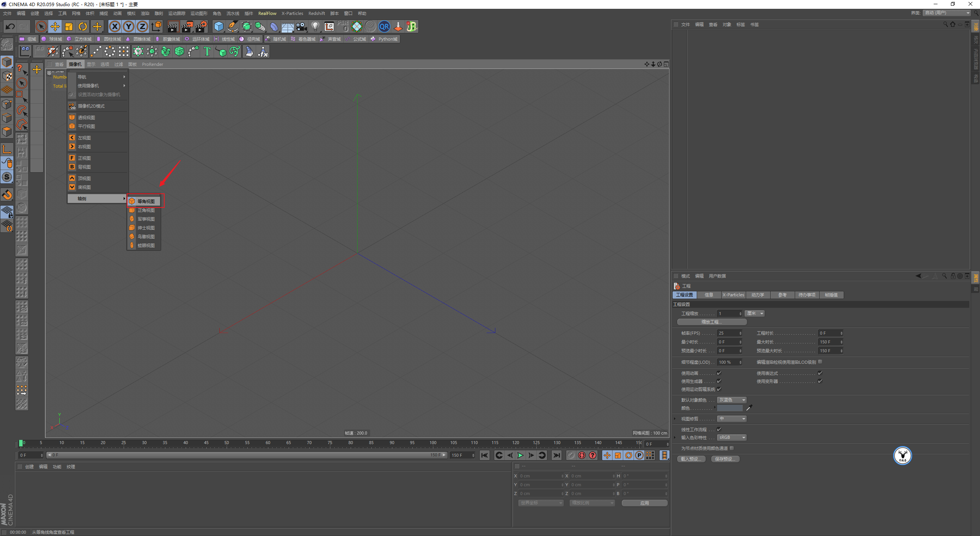Click the light bulb light icon

pyautogui.click(x=315, y=26)
